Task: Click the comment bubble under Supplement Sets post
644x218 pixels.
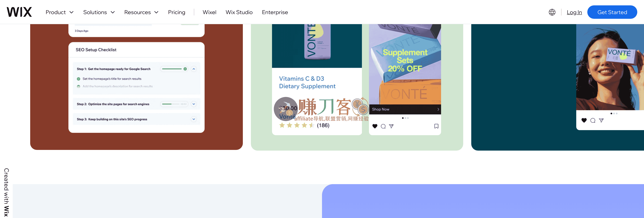Action: [383, 126]
